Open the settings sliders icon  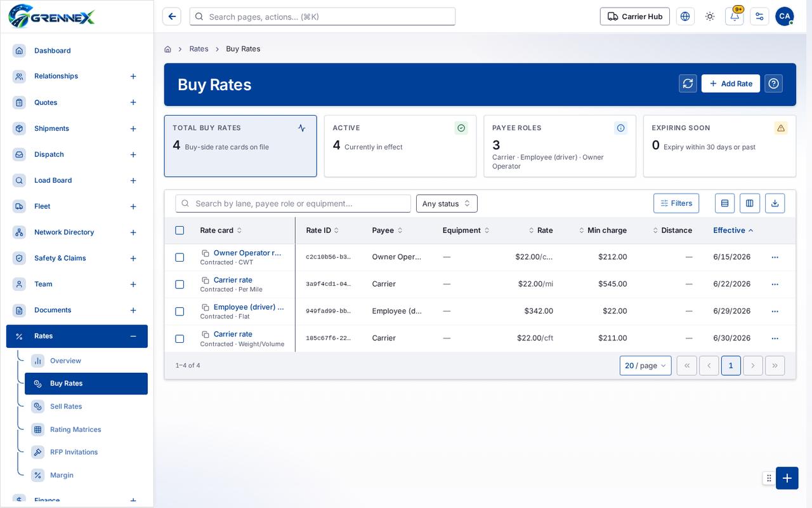(759, 17)
